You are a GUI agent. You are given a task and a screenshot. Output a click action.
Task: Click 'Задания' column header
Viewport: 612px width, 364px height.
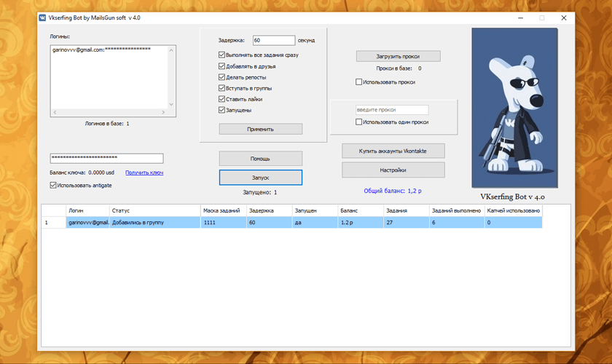point(407,210)
